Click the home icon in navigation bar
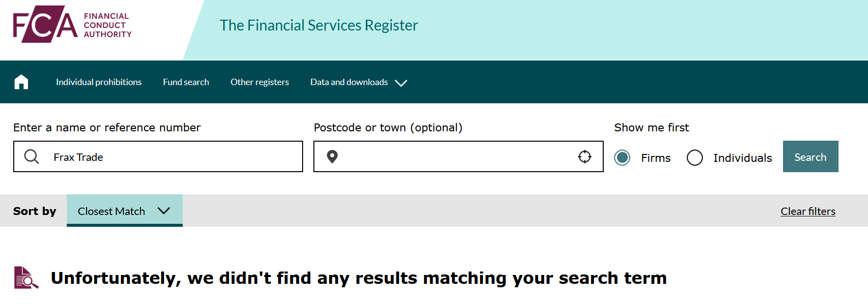 [x=21, y=82]
